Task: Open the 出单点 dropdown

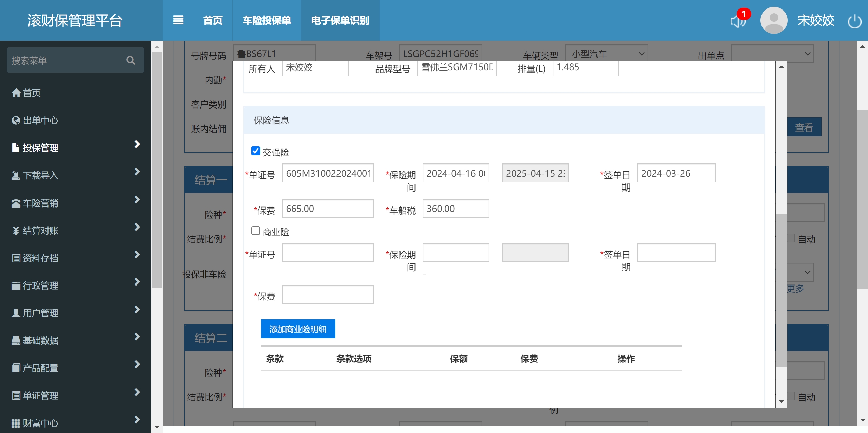Action: tap(772, 54)
